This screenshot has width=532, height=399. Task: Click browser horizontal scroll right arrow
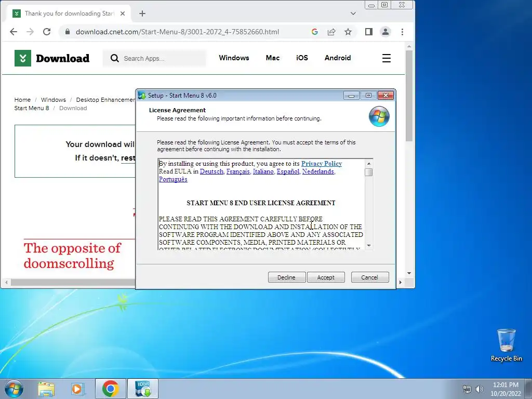(401, 282)
